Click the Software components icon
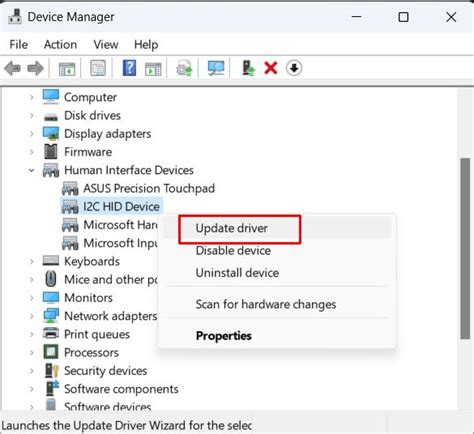The image size is (474, 434). pos(52,388)
